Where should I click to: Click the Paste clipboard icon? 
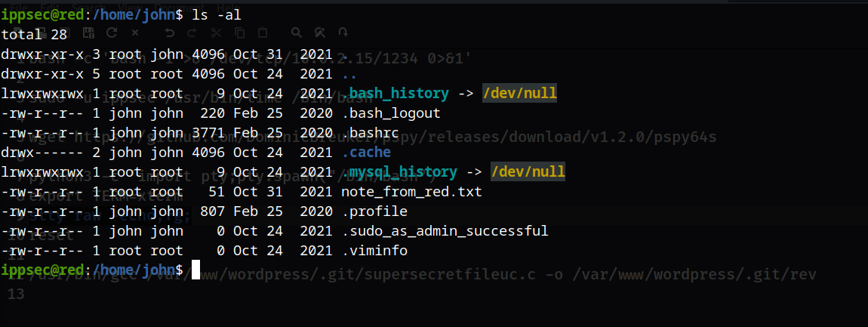pos(263,33)
